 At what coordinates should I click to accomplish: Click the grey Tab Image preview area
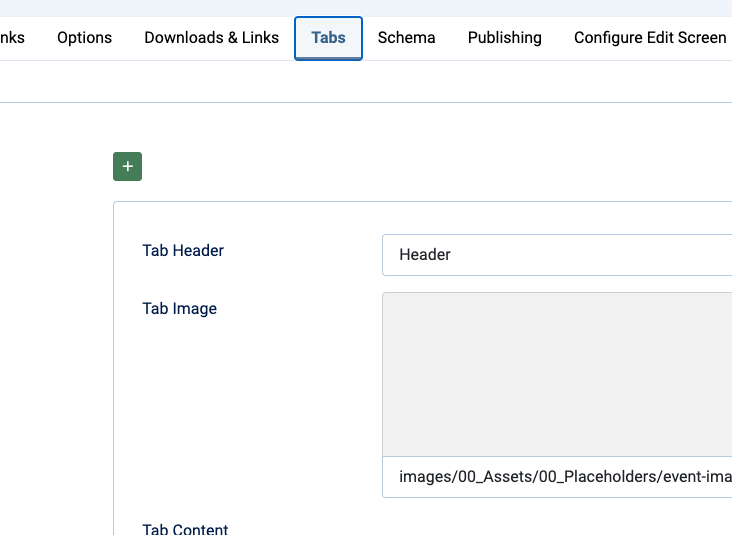pos(557,374)
